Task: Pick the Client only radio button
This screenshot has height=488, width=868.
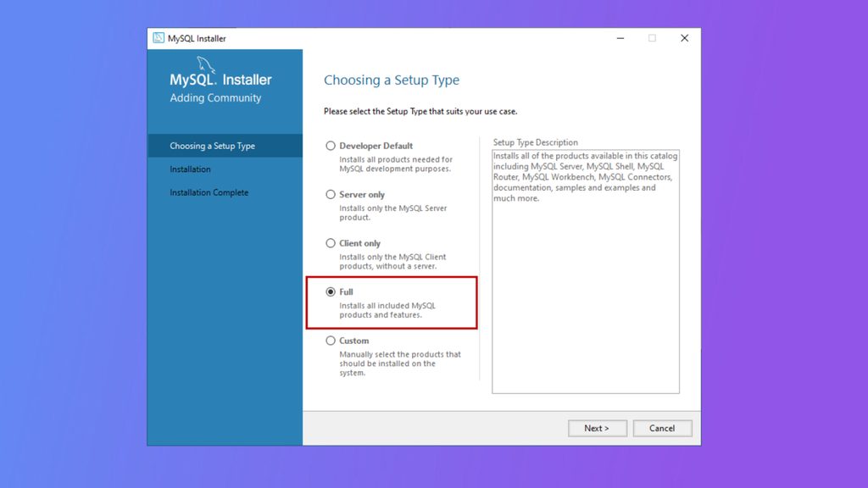Action: tap(331, 243)
